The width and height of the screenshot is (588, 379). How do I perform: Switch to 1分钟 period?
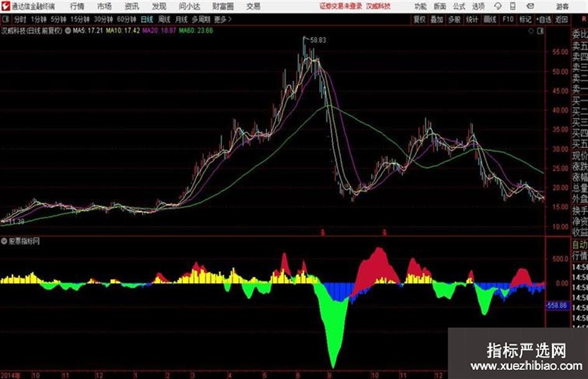click(x=39, y=19)
